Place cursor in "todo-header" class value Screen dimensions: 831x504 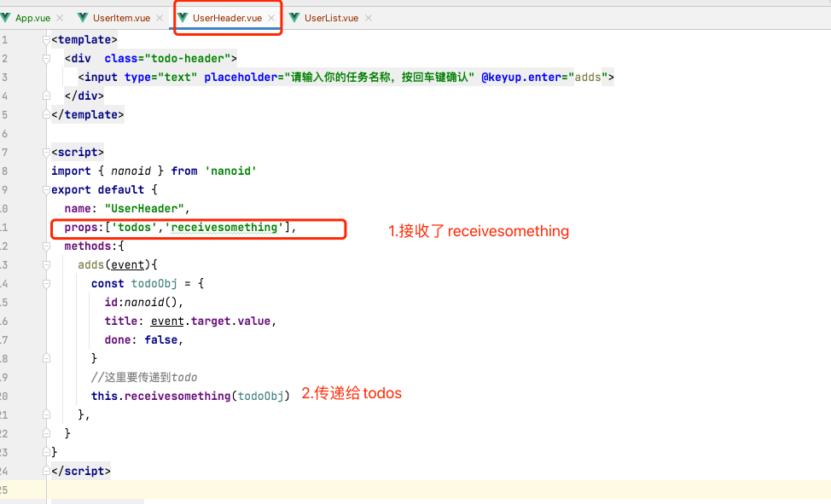pyautogui.click(x=187, y=58)
